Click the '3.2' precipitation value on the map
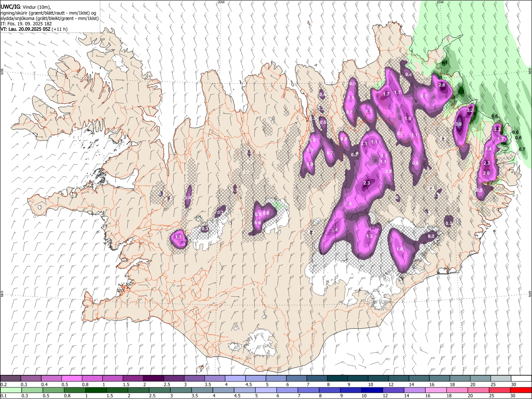 (x=470, y=111)
